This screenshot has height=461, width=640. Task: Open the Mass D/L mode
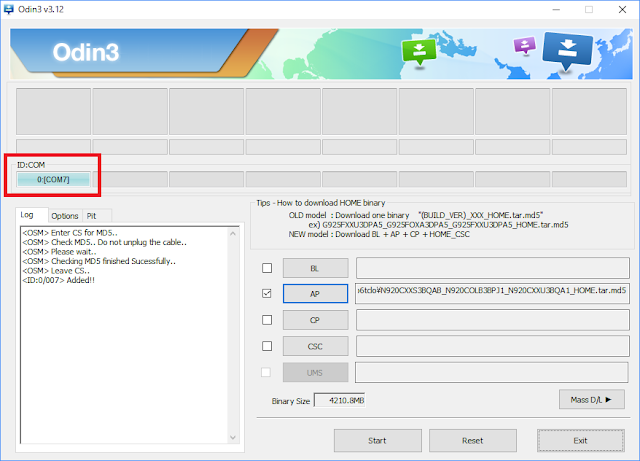click(591, 400)
